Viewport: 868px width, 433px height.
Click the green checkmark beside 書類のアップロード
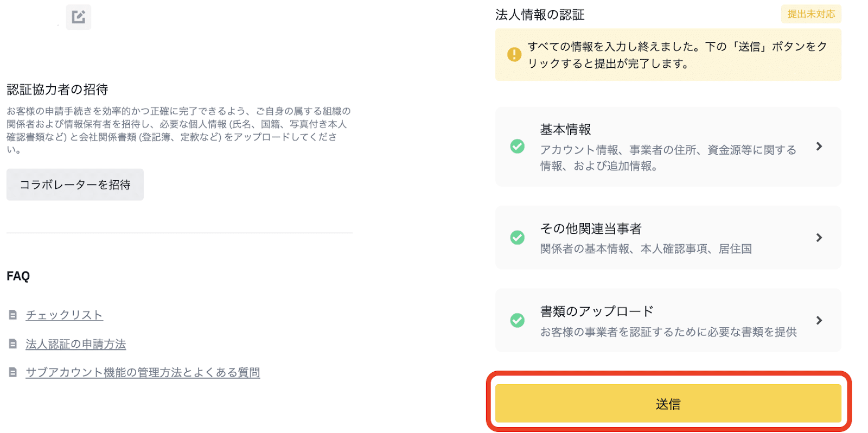(518, 320)
